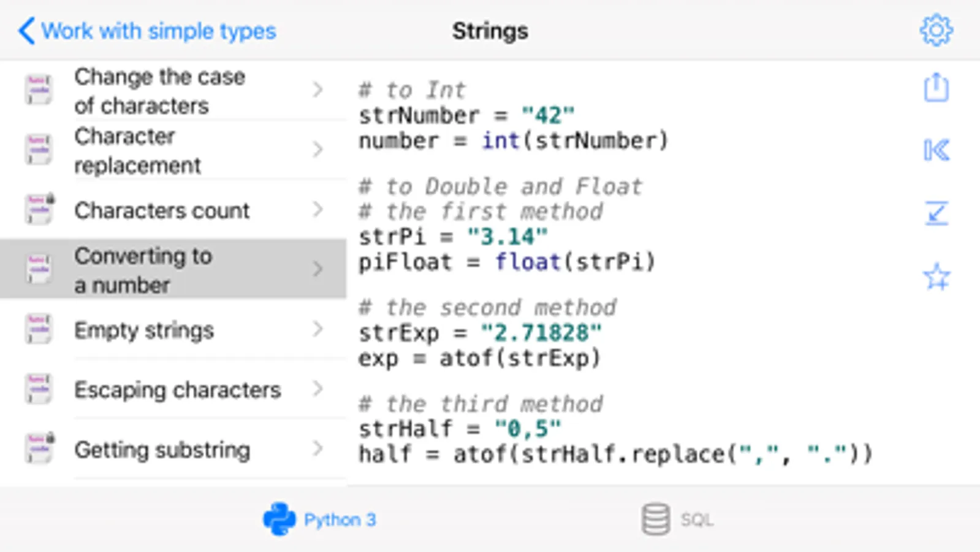Click the jump-to-first arrow icon
Viewport: 980px width, 552px height.
(936, 150)
